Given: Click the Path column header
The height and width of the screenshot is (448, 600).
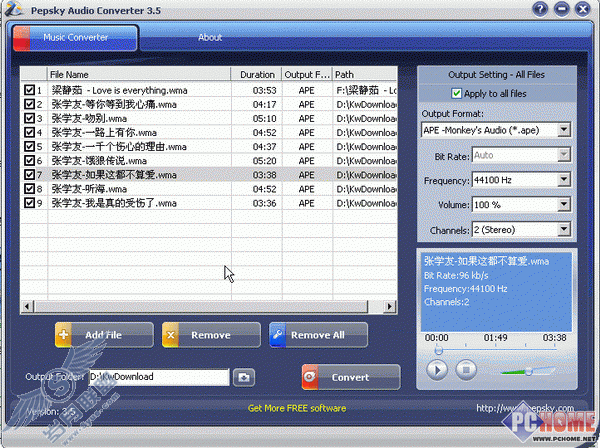Looking at the screenshot, I should click(x=365, y=74).
